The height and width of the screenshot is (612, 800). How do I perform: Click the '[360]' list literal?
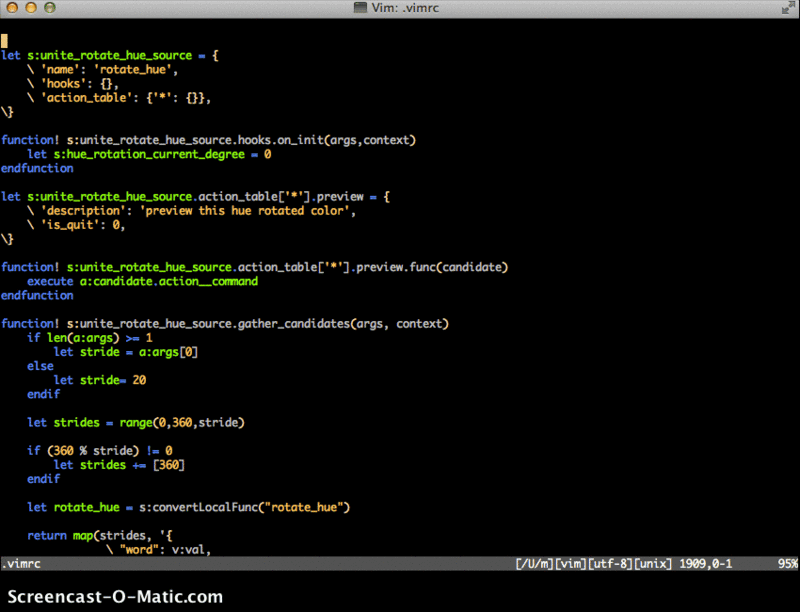pyautogui.click(x=168, y=465)
